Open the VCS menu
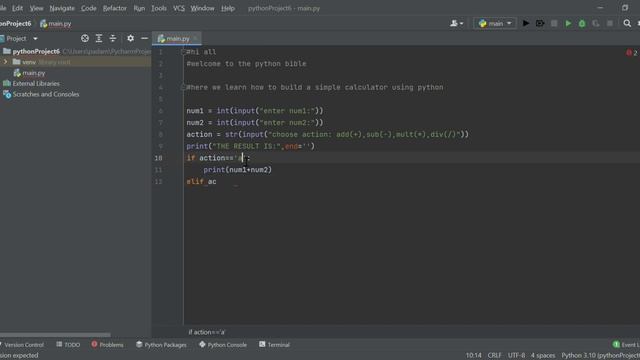The height and width of the screenshot is (360, 640). 179,8
